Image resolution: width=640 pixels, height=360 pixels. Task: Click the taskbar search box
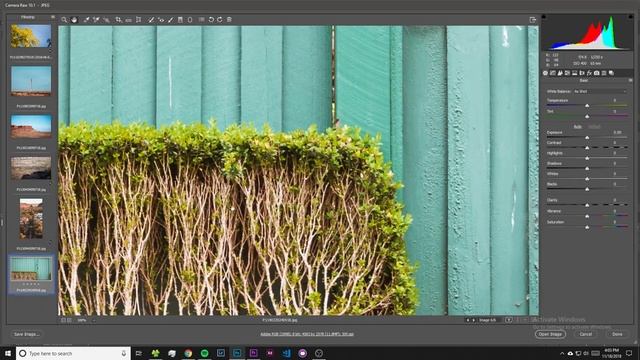click(73, 353)
